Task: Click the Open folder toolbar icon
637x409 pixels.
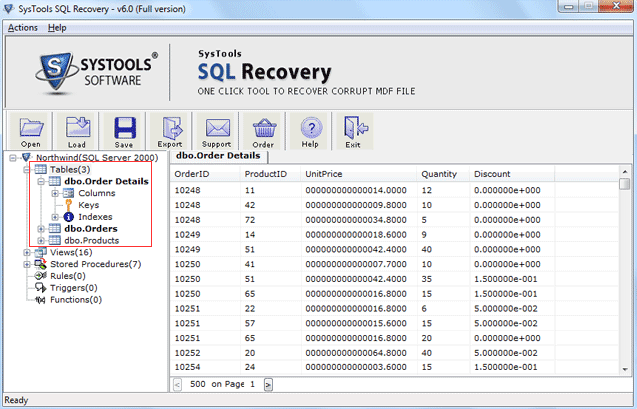Action: point(31,128)
